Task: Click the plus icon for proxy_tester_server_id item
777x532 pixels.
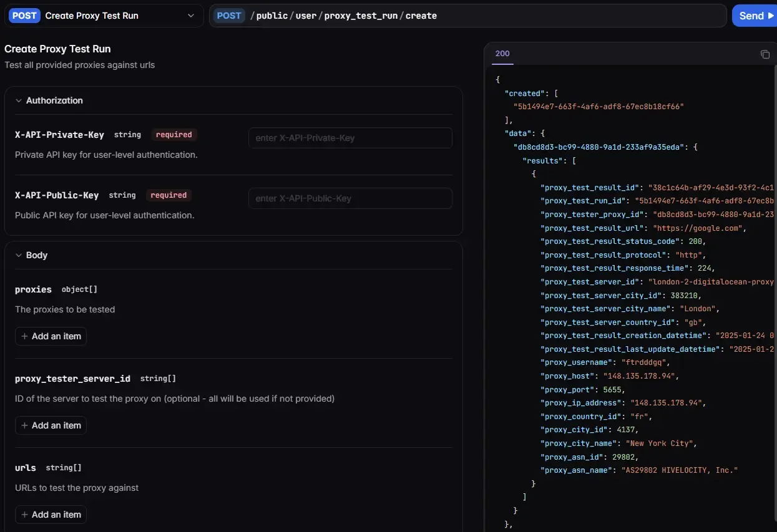Action: 25,425
